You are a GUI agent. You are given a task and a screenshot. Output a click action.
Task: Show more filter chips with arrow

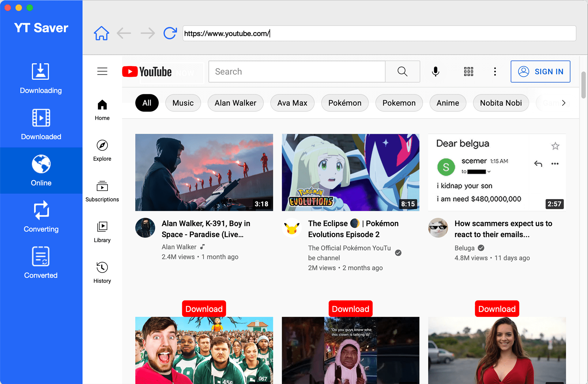pyautogui.click(x=563, y=103)
